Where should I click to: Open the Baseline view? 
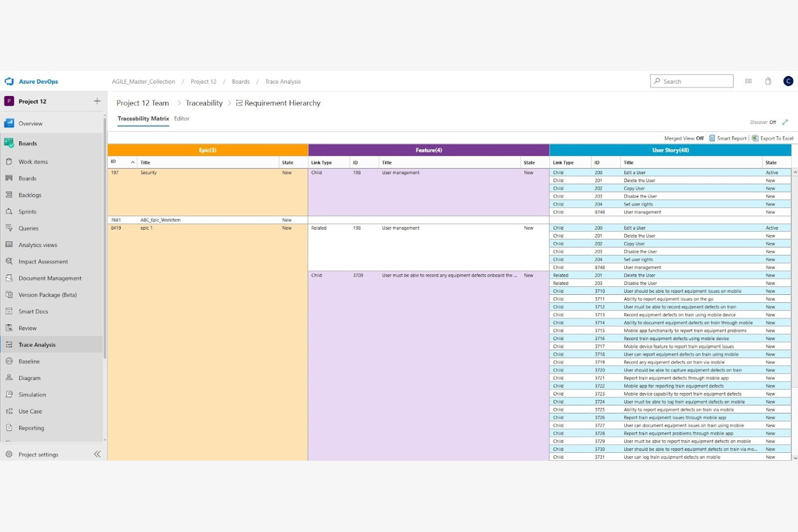[28, 361]
